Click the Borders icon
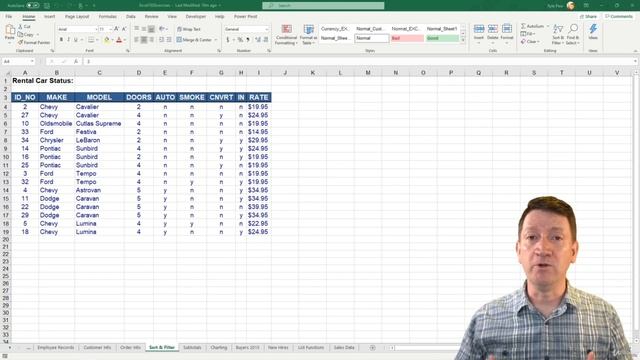Screen dimensions: 640x360 [x=91, y=40]
